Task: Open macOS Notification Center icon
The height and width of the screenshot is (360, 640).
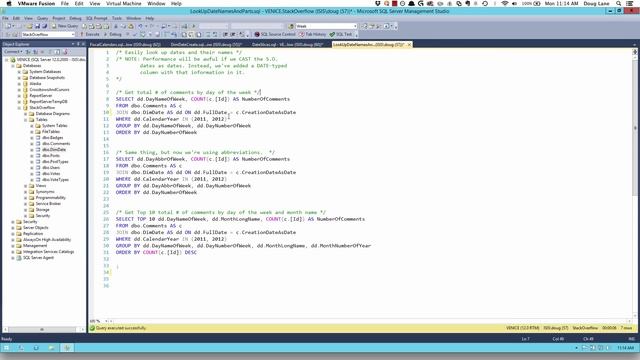Action: coord(631,3)
